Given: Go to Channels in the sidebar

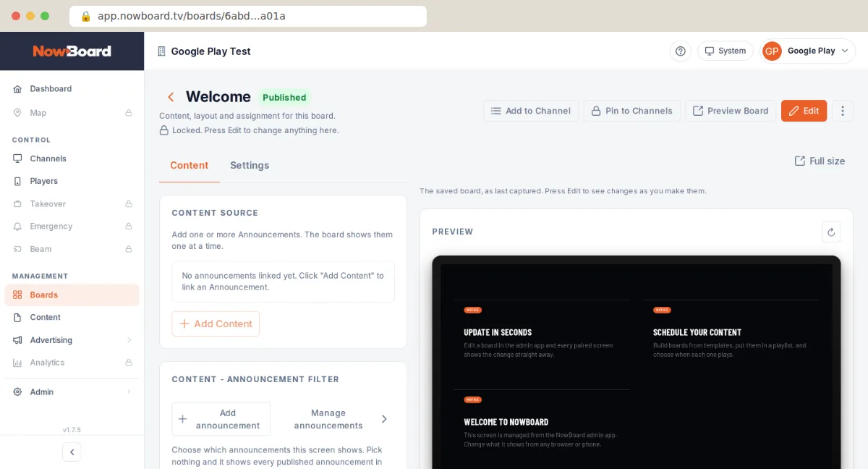Looking at the screenshot, I should [72, 159].
